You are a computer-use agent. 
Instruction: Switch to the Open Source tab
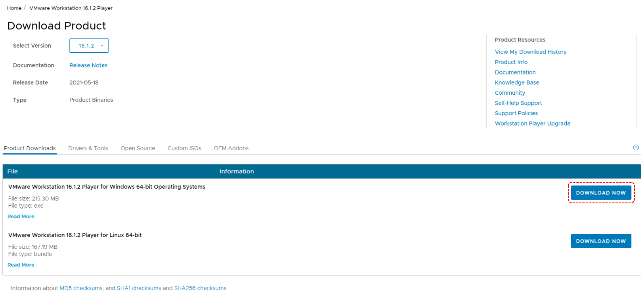pyautogui.click(x=138, y=148)
